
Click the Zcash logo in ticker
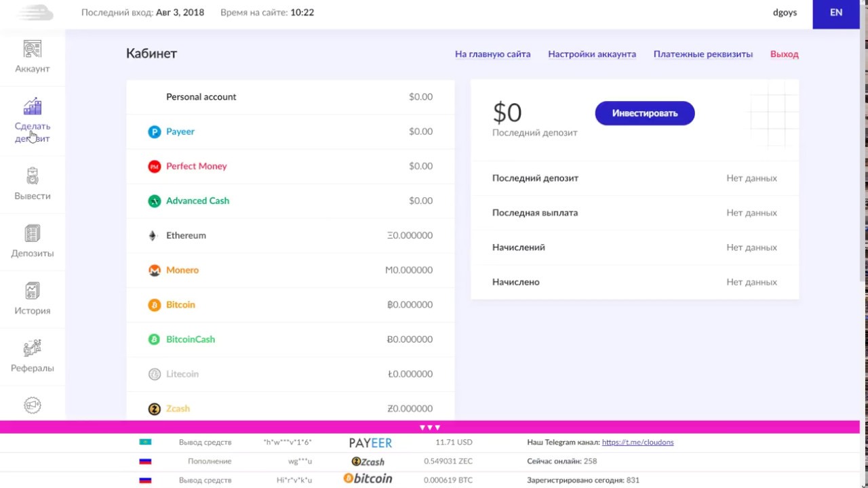pos(368,461)
